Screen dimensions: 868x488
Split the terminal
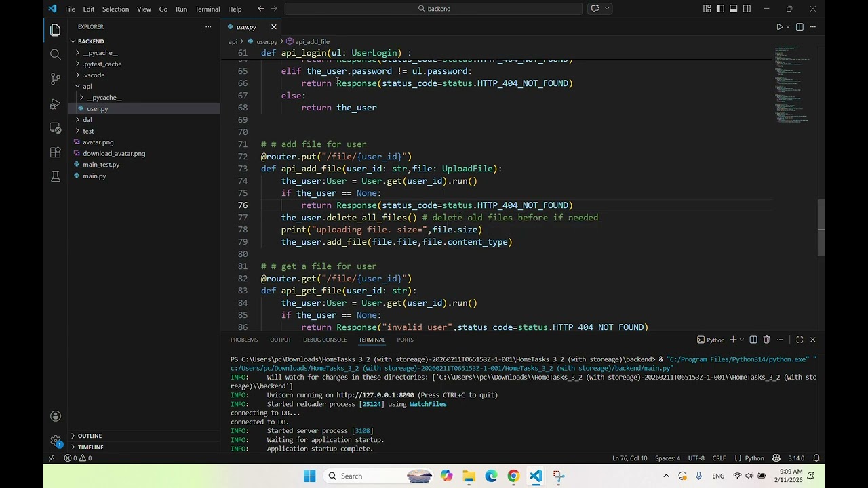click(753, 340)
